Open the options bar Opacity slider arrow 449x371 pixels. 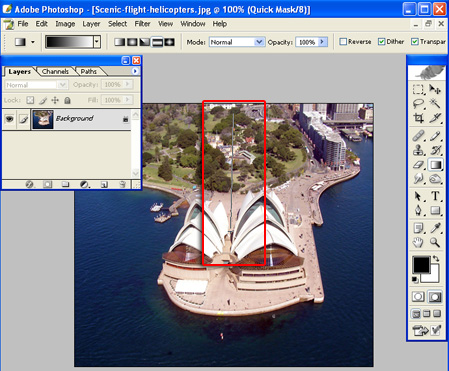coord(322,42)
